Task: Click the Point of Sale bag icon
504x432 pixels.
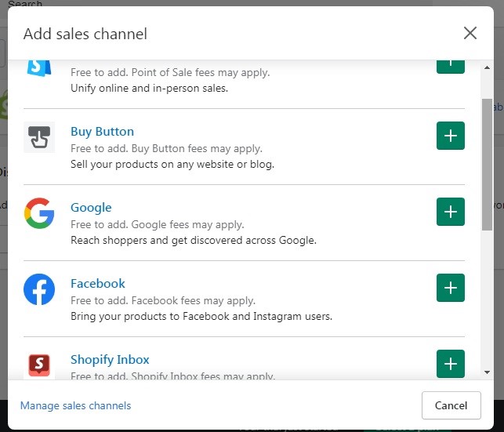Action: 39,68
